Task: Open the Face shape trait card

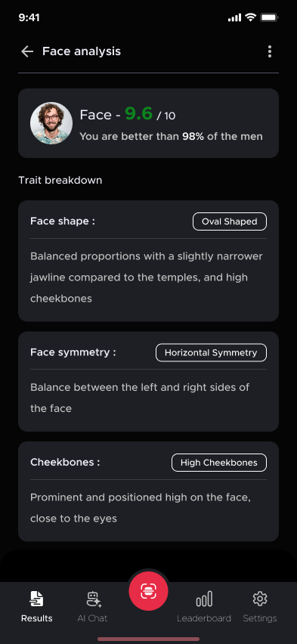Action: 148,261
